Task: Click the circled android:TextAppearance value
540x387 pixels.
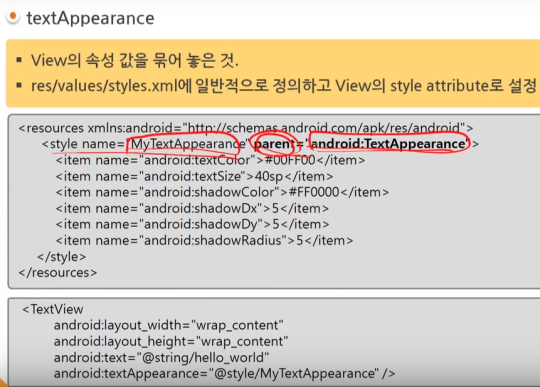Action: 389,144
